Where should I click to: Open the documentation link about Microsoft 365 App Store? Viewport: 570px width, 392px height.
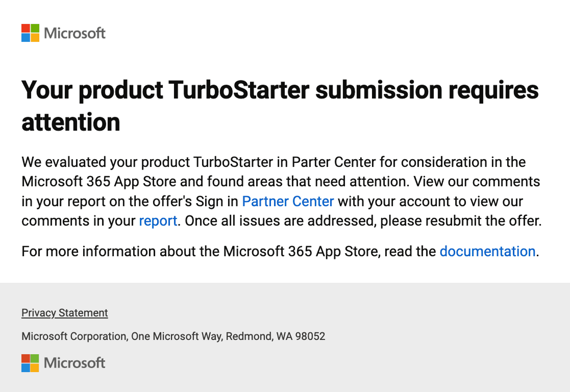point(487,251)
